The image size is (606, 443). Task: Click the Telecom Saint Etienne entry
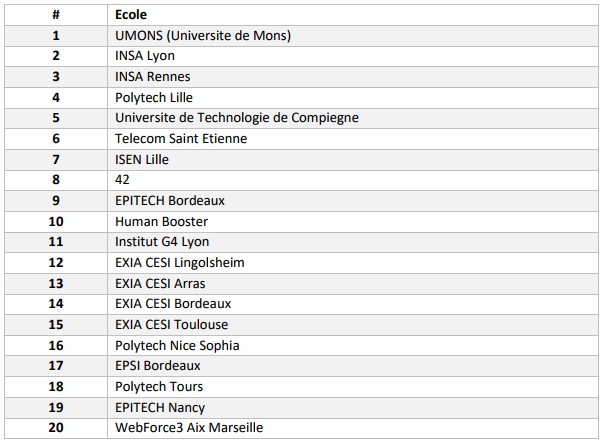pyautogui.click(x=181, y=138)
